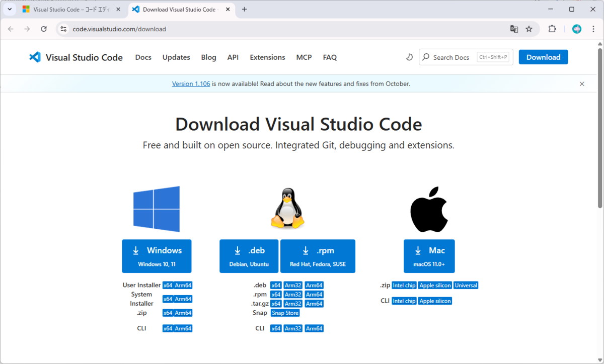Click the blue Download button in header
604x364 pixels.
point(543,57)
